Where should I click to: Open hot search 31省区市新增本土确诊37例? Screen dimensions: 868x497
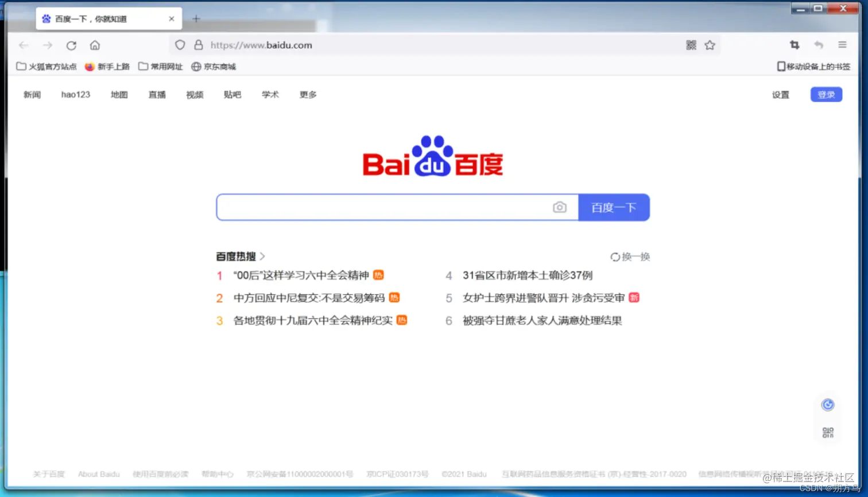(x=528, y=275)
